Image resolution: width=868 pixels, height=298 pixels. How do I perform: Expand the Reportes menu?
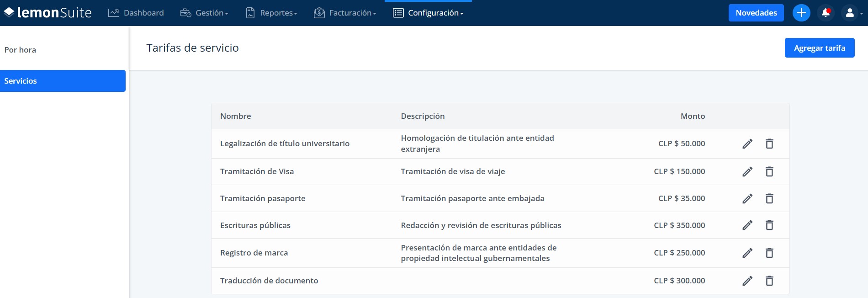pyautogui.click(x=271, y=13)
